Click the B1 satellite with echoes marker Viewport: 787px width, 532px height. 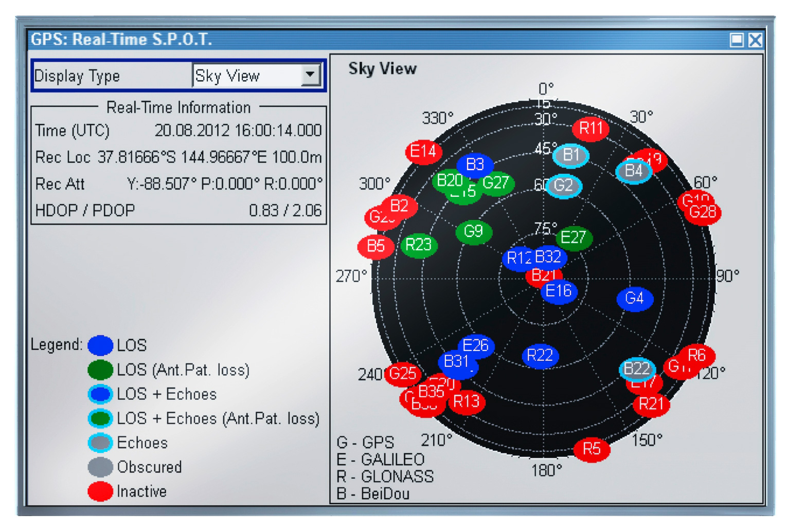[x=571, y=155]
